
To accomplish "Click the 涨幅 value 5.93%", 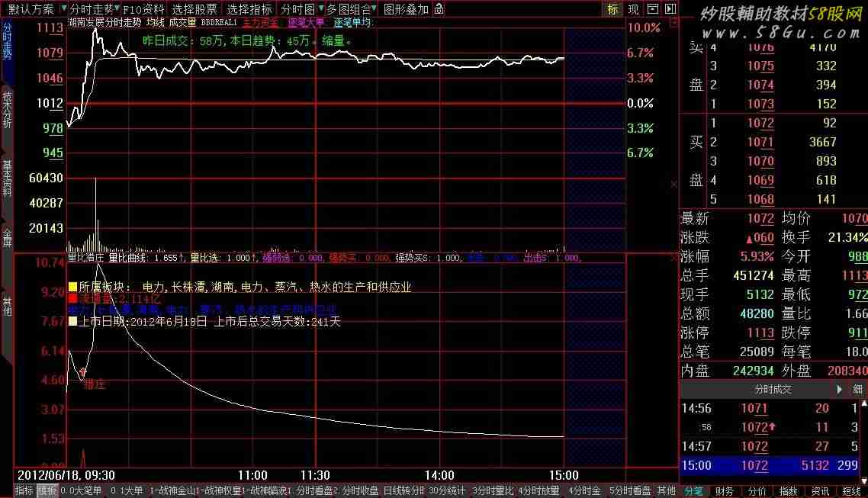I will point(757,257).
